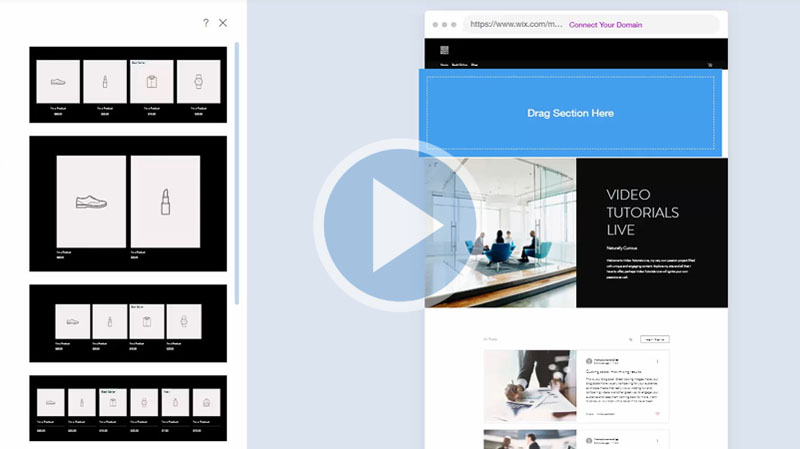800x449 pixels.
Task: Click the first blog post author avatar
Action: (x=588, y=361)
